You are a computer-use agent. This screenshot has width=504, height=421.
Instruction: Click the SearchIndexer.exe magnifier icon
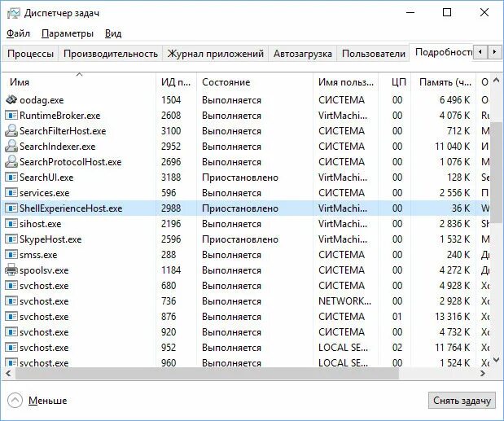coord(11,147)
